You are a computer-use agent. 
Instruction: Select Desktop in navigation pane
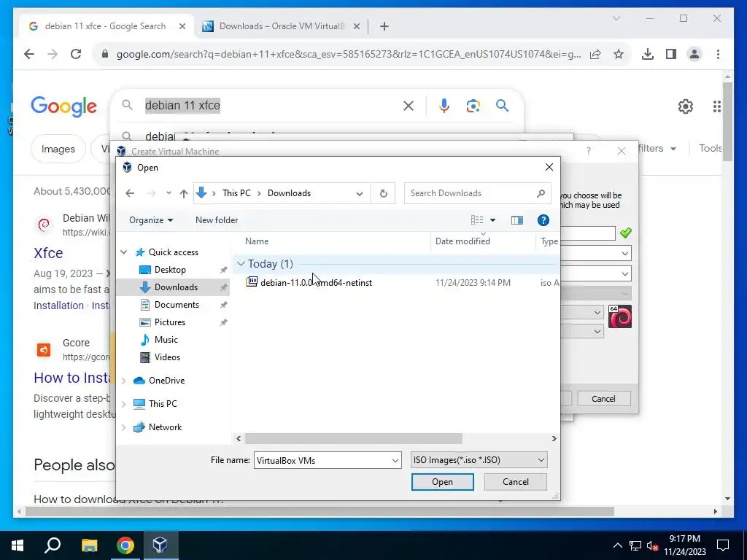(169, 270)
